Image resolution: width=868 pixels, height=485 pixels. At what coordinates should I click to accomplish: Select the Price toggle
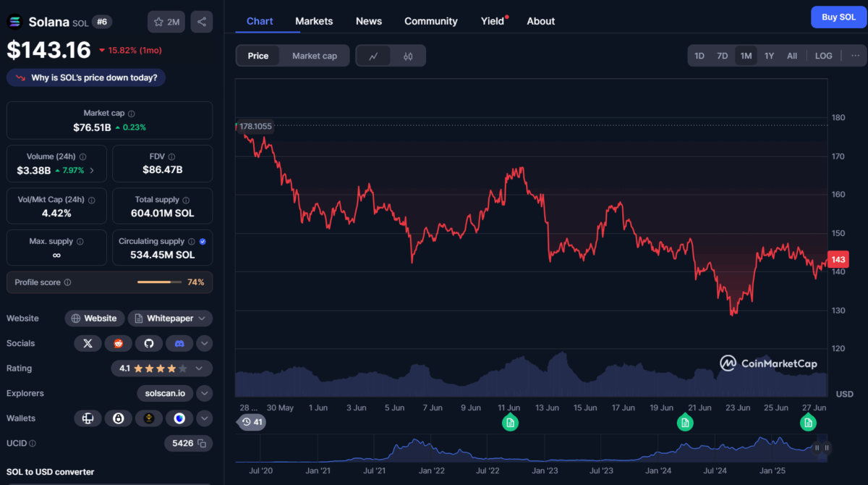(x=258, y=56)
